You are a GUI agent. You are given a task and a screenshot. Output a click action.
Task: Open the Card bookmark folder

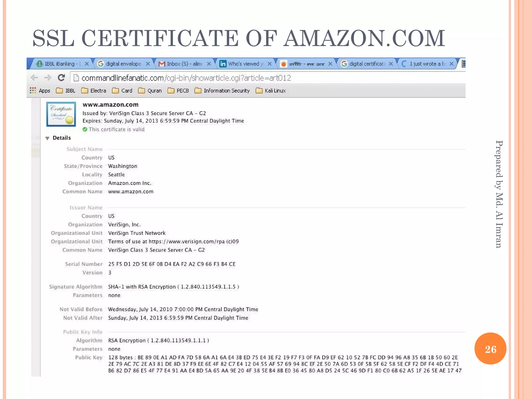(122, 91)
